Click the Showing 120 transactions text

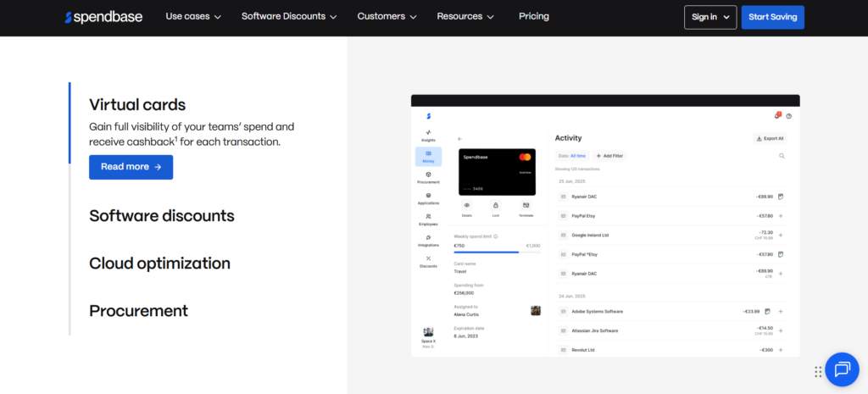click(x=576, y=169)
